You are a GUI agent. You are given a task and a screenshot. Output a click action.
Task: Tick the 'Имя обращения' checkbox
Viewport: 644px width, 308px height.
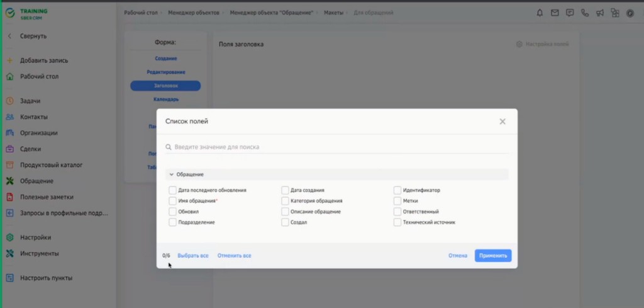pos(173,201)
